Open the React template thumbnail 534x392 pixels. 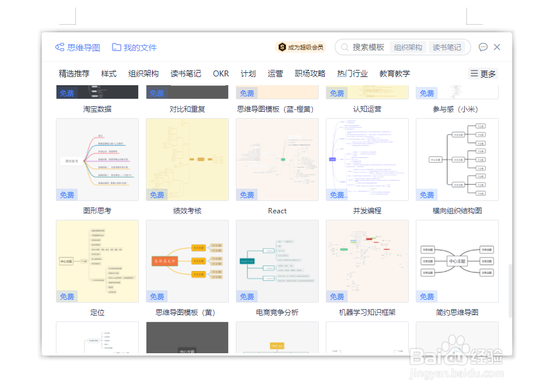pyautogui.click(x=277, y=159)
